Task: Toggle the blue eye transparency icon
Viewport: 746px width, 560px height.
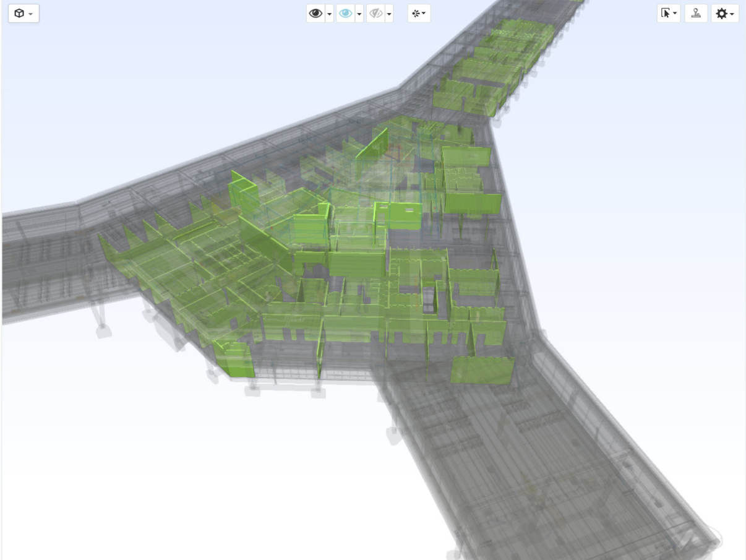Action: pos(345,14)
